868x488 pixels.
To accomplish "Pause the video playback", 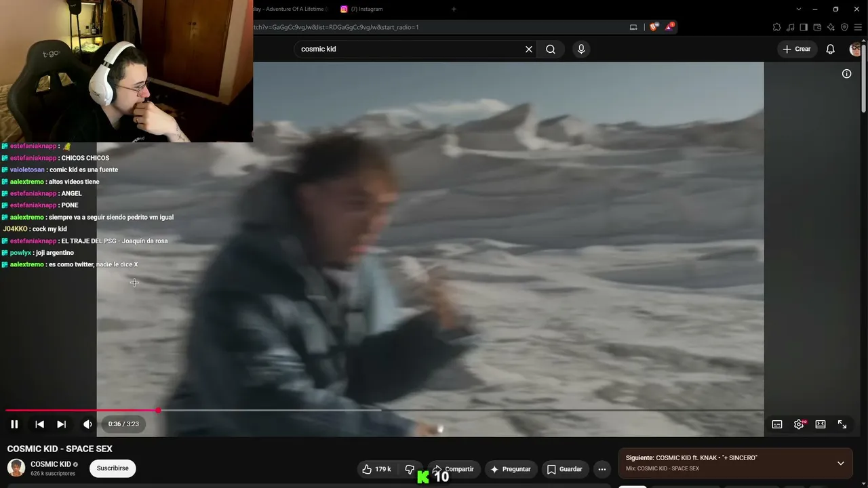I will (x=14, y=424).
